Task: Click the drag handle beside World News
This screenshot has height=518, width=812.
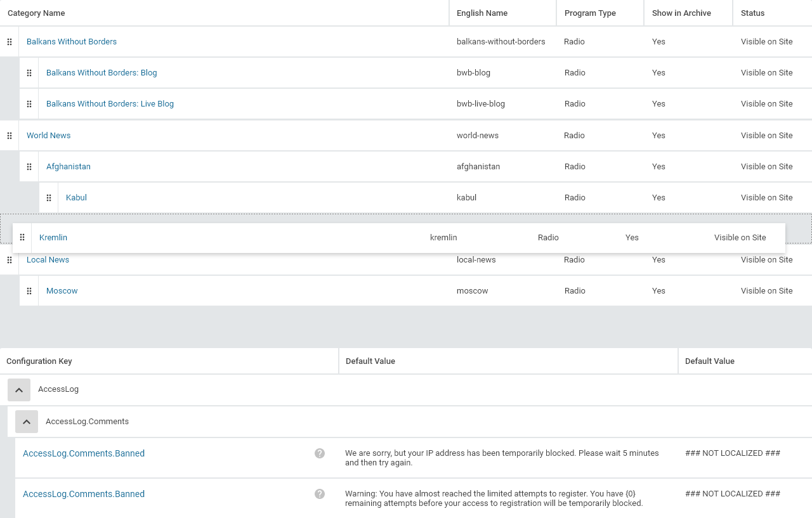Action: point(10,136)
